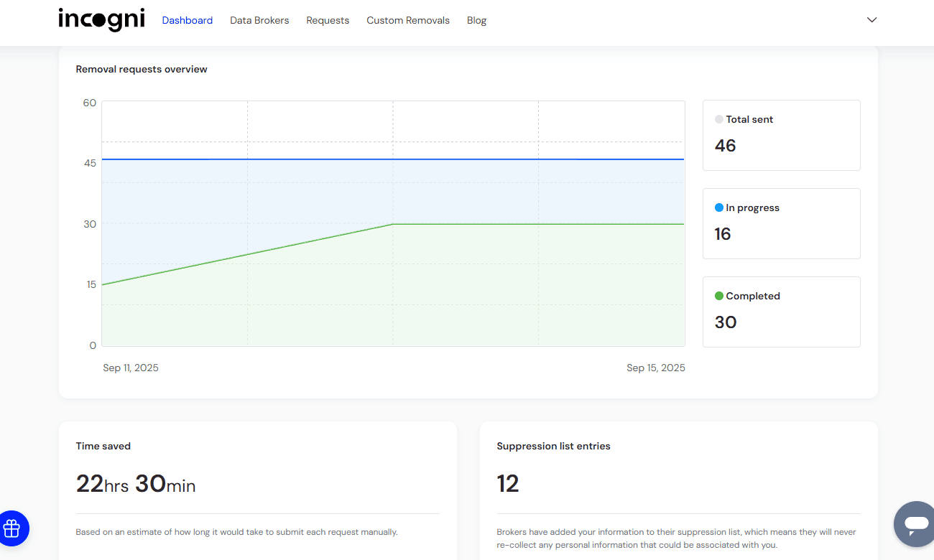Switch to the Requests tab
Viewport: 934px width, 560px height.
pos(328,20)
